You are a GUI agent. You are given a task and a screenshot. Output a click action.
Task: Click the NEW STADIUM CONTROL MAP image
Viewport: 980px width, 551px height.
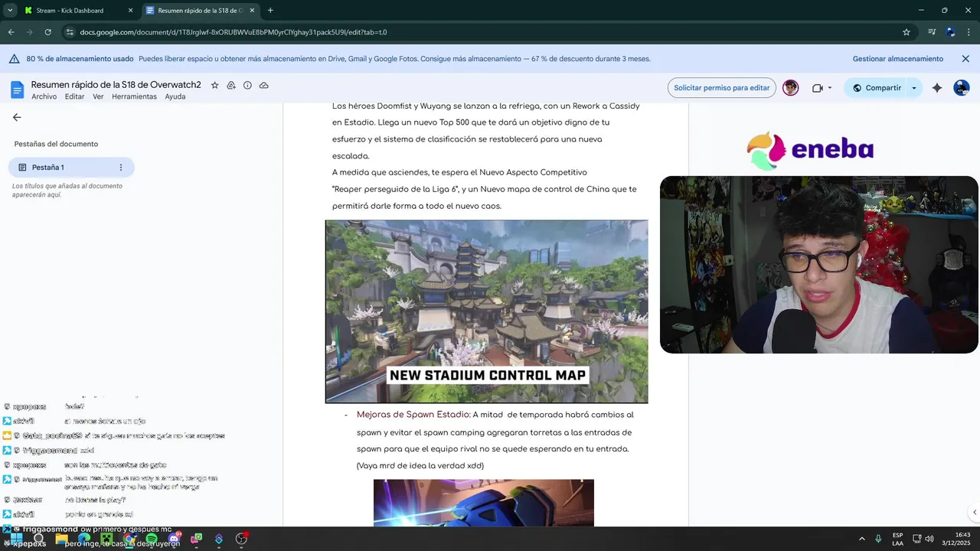(487, 311)
